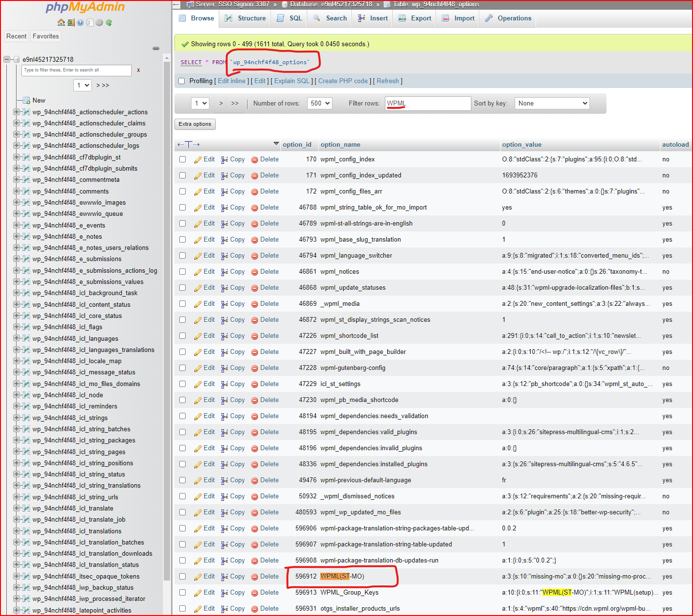This screenshot has width=693, height=616.
Task: Enable the Profiling checkbox
Action: tap(182, 81)
